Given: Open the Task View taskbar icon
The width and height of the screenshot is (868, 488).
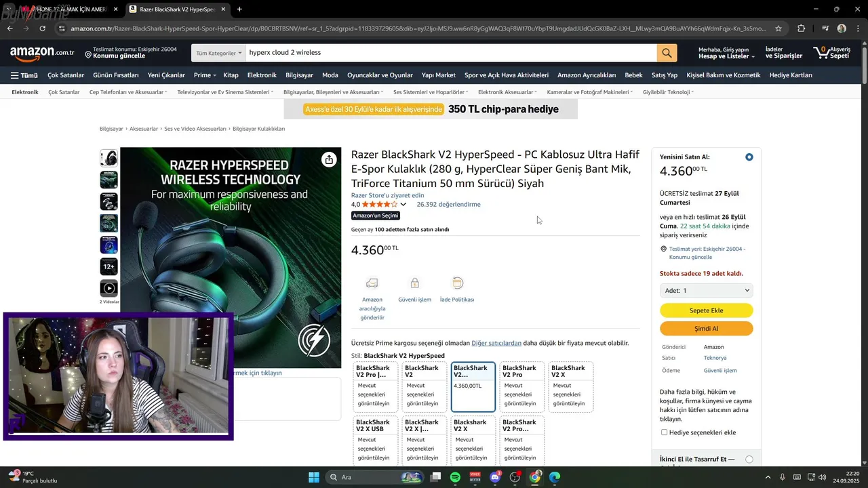Looking at the screenshot, I should point(436,477).
